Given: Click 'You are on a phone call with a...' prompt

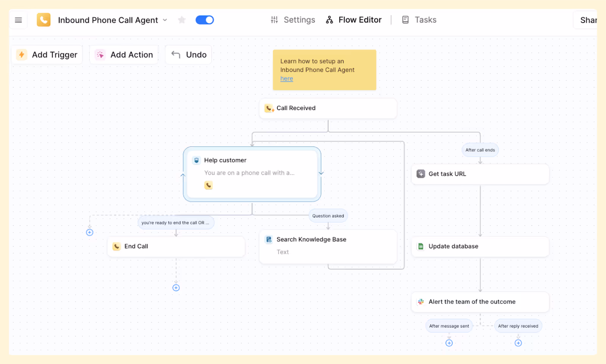Looking at the screenshot, I should (249, 173).
